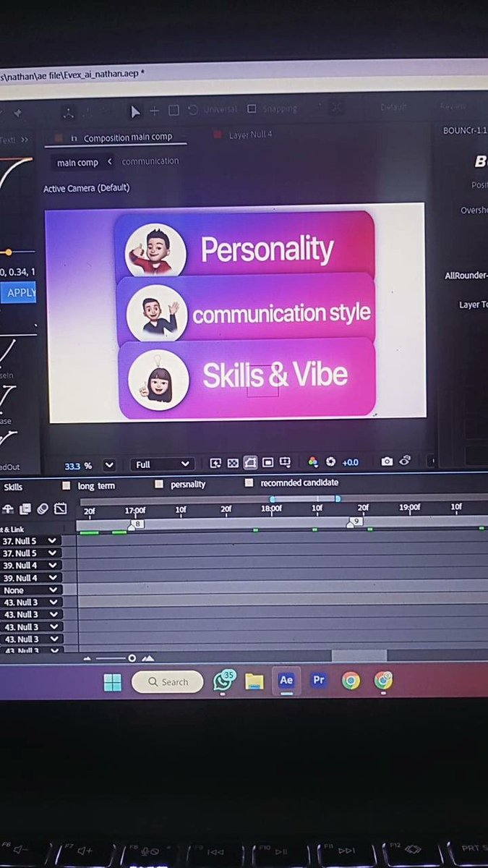Viewport: 488px width, 868px height.
Task: Click color label square of persnality tab
Action: (x=159, y=485)
